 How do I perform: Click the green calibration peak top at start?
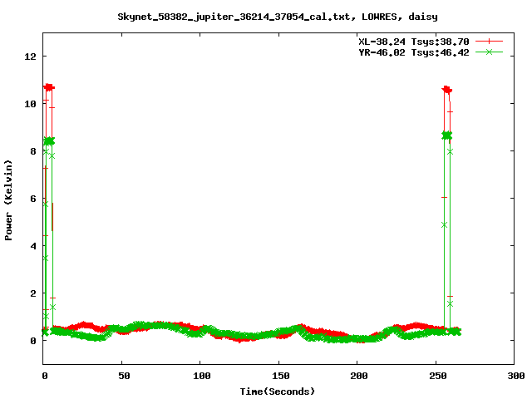(x=49, y=140)
